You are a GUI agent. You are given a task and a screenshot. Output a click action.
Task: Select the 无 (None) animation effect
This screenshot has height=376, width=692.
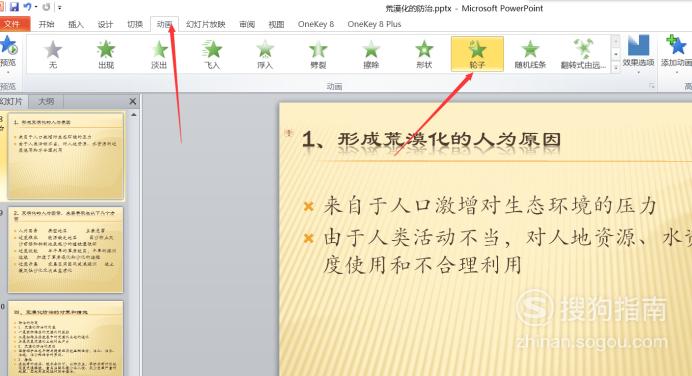pyautogui.click(x=53, y=55)
